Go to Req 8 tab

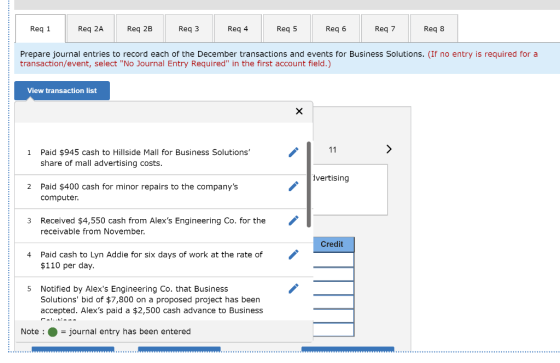click(x=434, y=29)
